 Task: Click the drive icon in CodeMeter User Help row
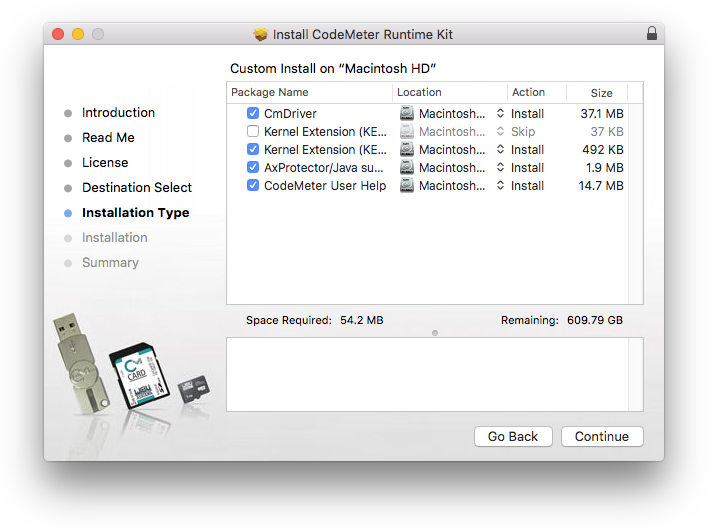pos(407,186)
